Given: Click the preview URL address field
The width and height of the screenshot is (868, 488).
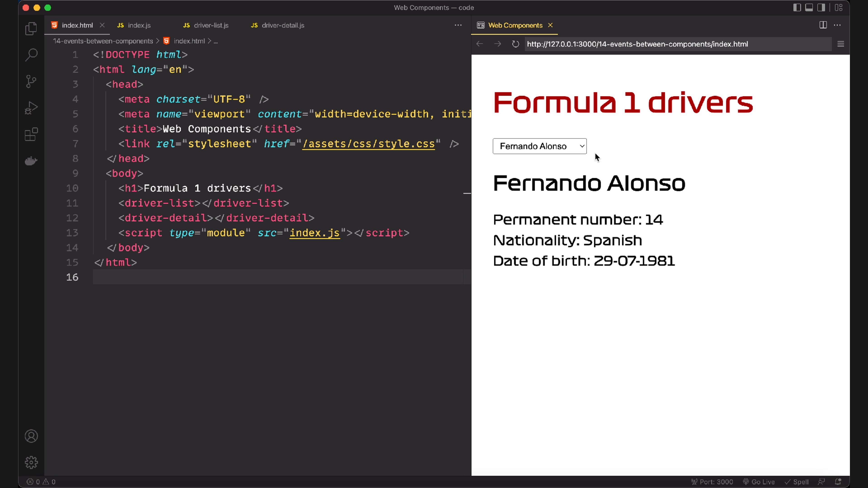Looking at the screenshot, I should click(677, 44).
